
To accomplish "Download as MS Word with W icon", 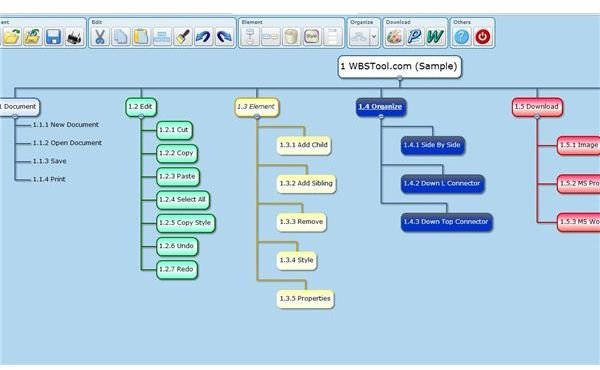I will [435, 37].
